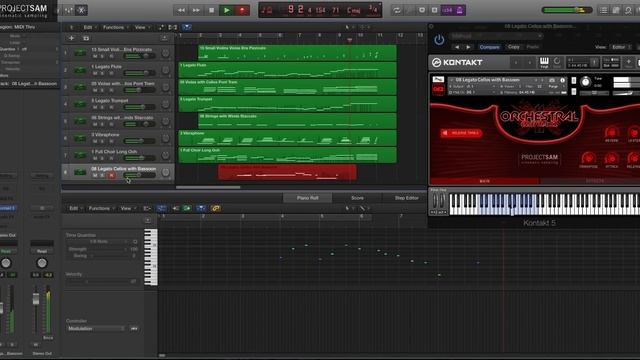Image resolution: width=640 pixels, height=360 pixels.
Task: Open the Modulation controller dropdown
Action: (96, 329)
